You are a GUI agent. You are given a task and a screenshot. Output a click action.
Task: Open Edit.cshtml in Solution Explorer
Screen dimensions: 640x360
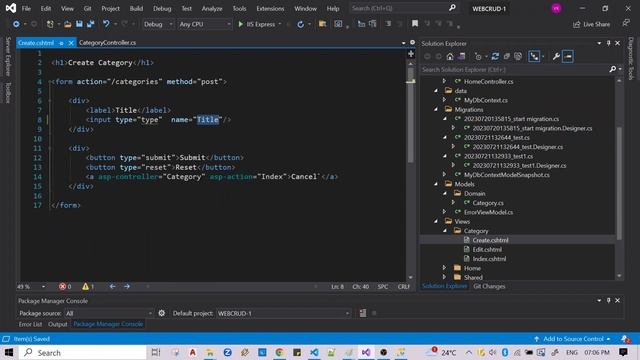487,249
